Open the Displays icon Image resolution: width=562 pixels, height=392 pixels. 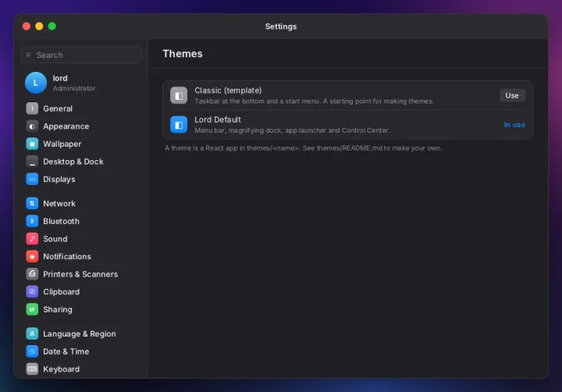[32, 179]
